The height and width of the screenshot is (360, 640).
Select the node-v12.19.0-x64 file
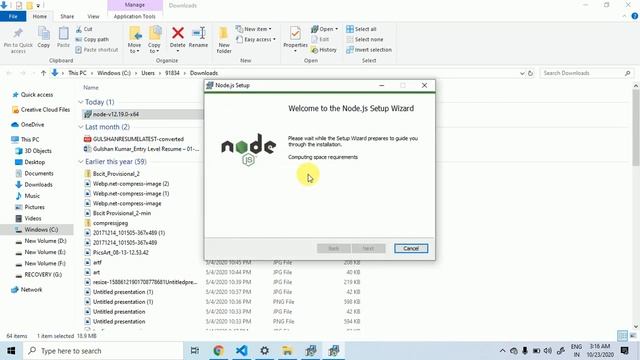point(116,114)
